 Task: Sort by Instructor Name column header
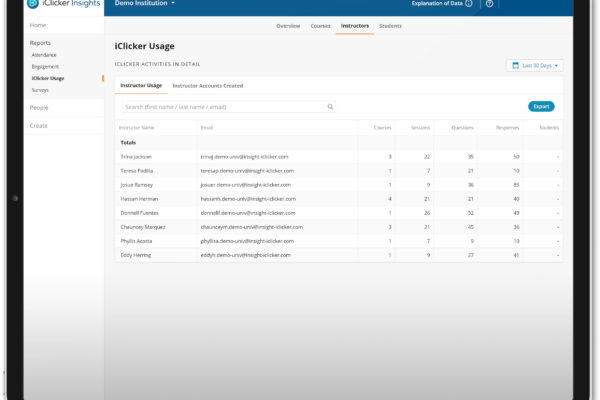137,128
